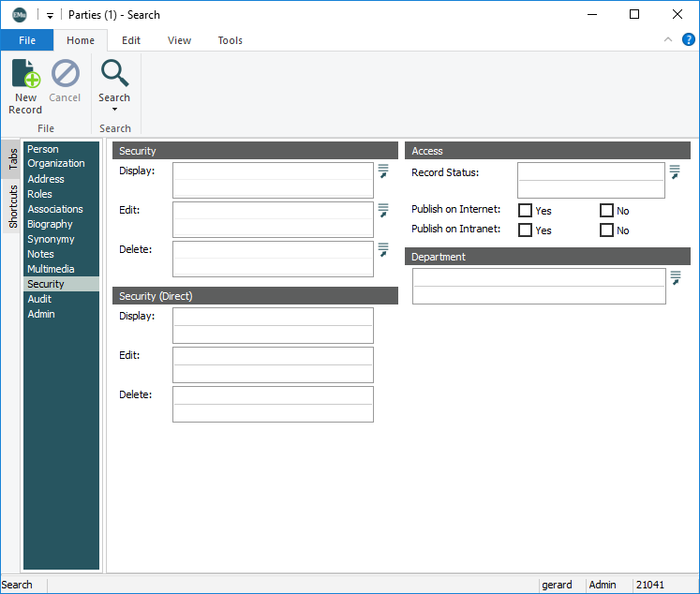Image resolution: width=700 pixels, height=594 pixels.
Task: Collapse the ribbon using the chevron arrow
Action: coord(668,39)
